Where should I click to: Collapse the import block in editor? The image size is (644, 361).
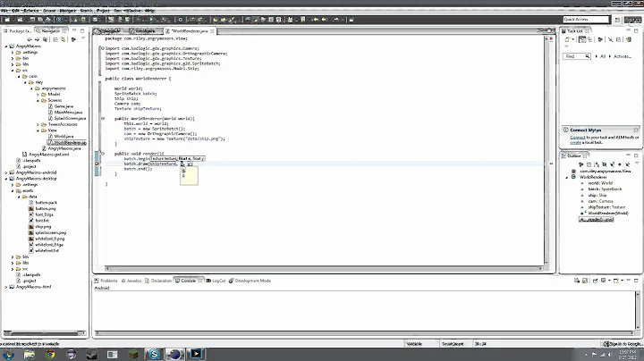point(102,48)
